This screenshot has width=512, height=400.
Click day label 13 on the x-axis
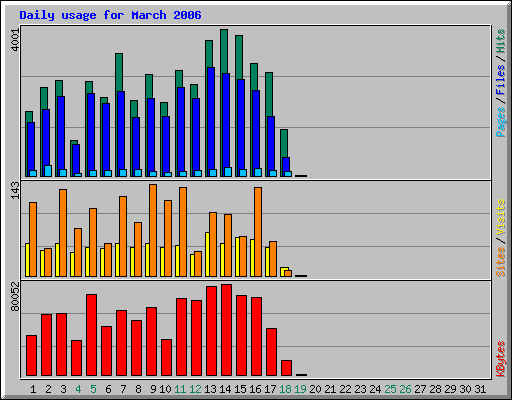pyautogui.click(x=210, y=389)
